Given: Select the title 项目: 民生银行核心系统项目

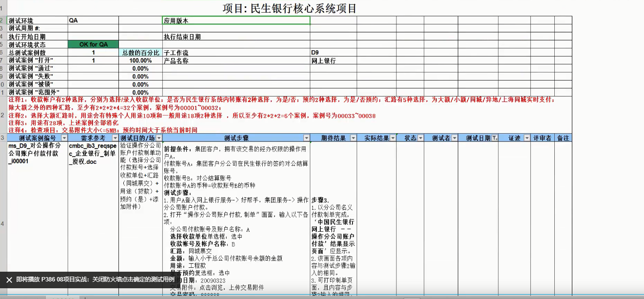Looking at the screenshot, I should point(290,8).
